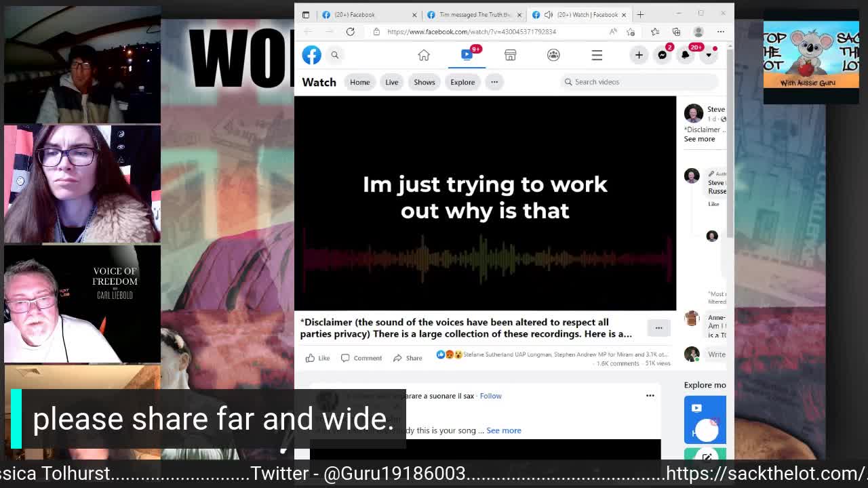Open Anne's commenter avatar in the sidebar

pyautogui.click(x=692, y=319)
